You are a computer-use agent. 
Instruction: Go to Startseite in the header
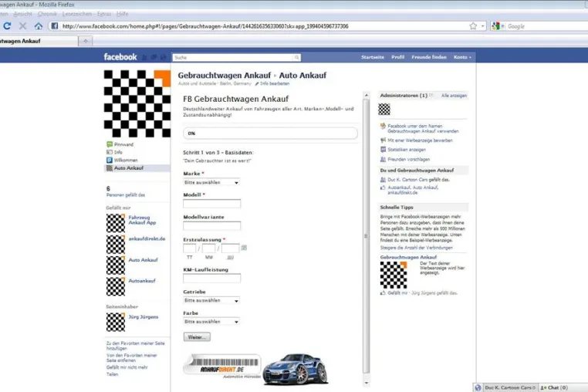[x=373, y=57]
